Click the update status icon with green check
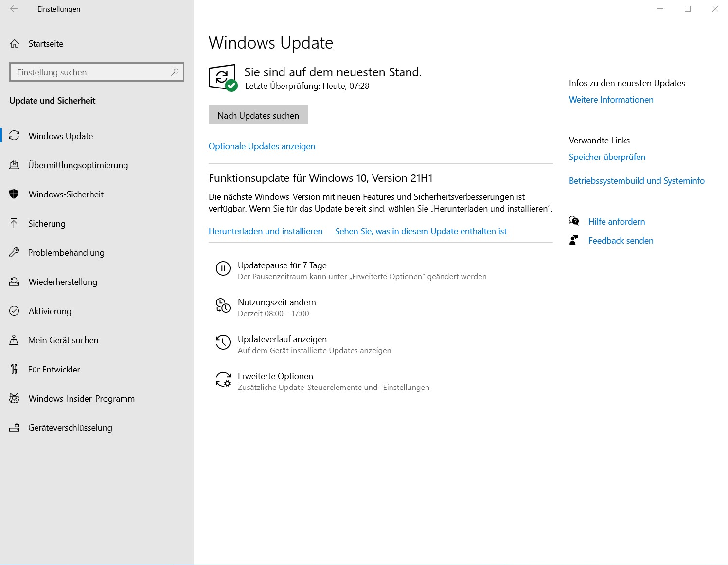Image resolution: width=728 pixels, height=565 pixels. click(223, 78)
